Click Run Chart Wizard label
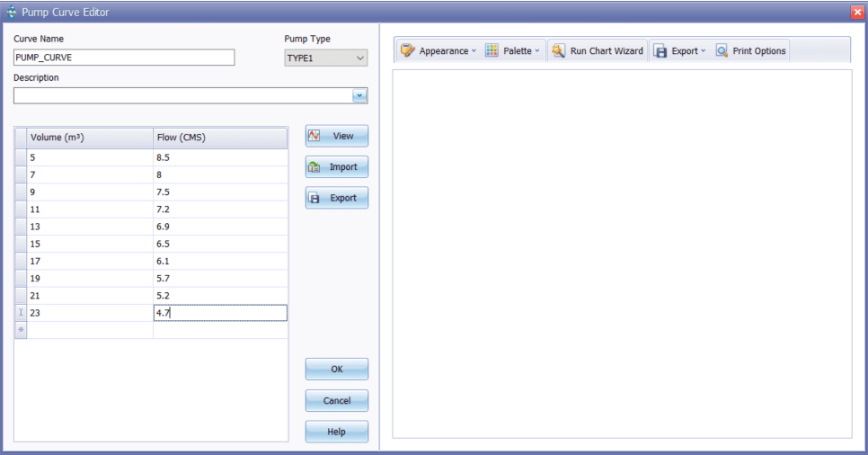 607,51
